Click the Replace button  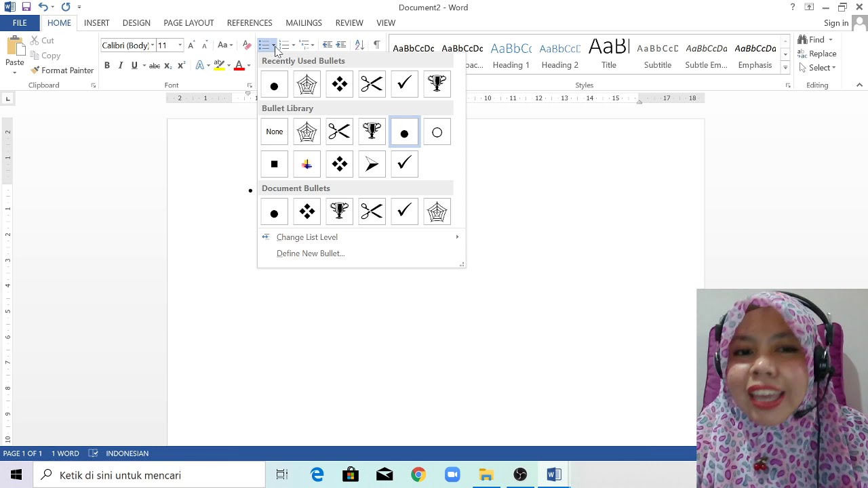[817, 54]
